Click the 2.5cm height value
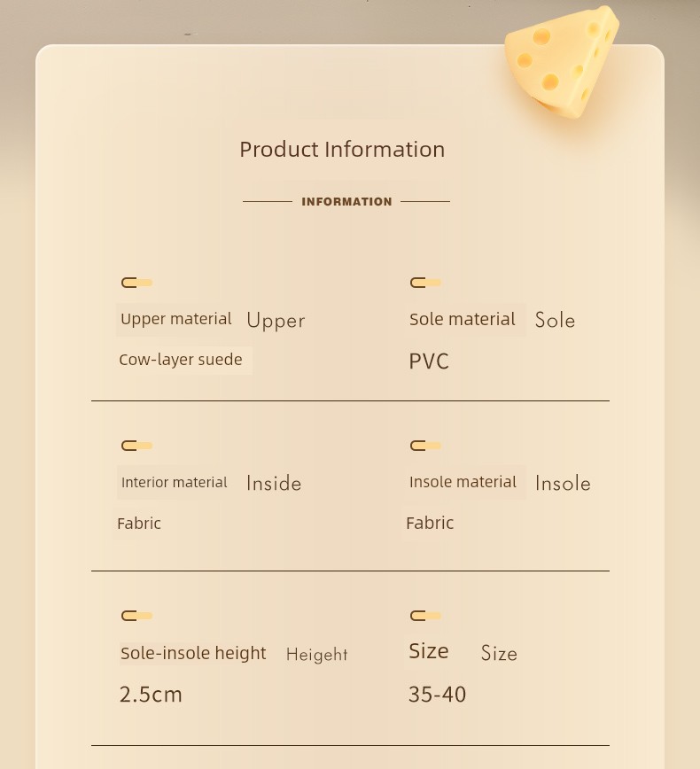Screen dimensions: 700x769 [151, 695]
